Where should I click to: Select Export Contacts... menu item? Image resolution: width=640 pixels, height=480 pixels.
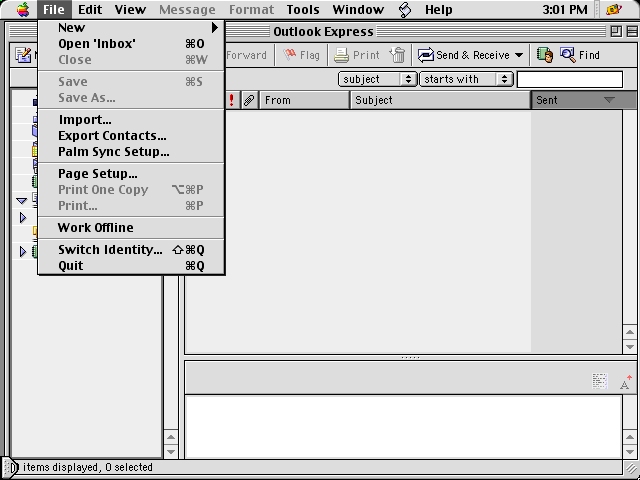[x=131, y=136]
